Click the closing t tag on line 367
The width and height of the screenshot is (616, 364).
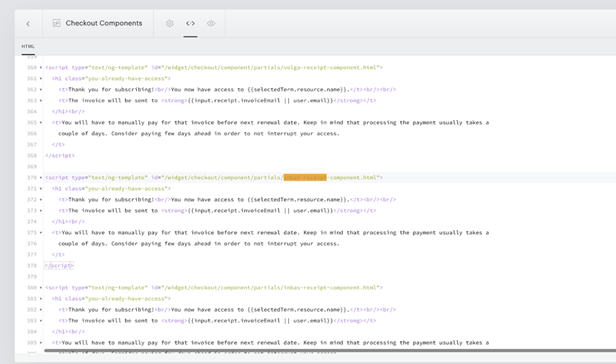(x=58, y=144)
